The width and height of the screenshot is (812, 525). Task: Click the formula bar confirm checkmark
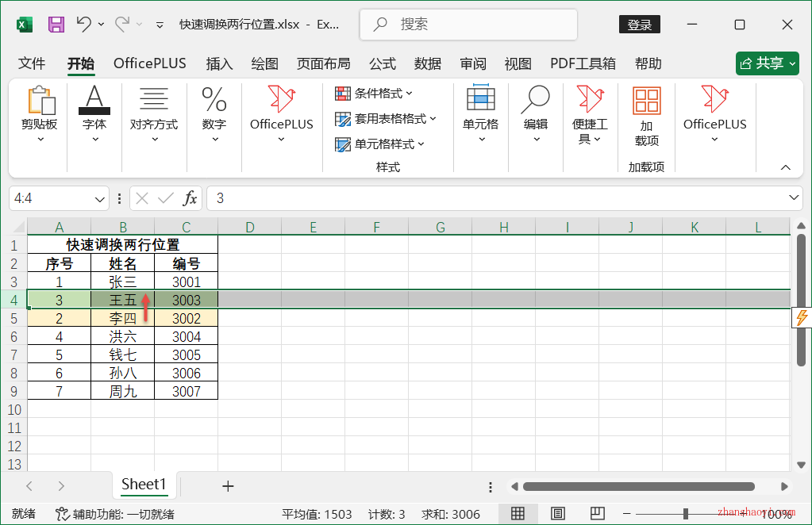166,198
